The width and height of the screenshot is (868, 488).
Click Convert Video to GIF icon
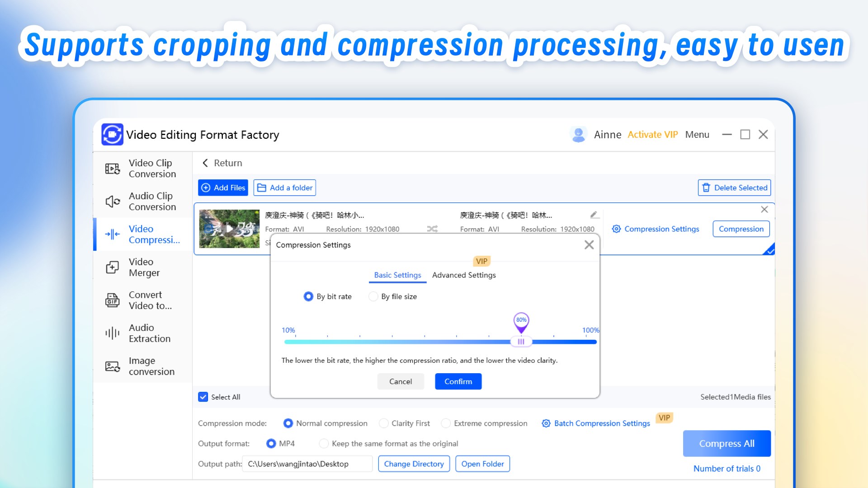(x=113, y=300)
